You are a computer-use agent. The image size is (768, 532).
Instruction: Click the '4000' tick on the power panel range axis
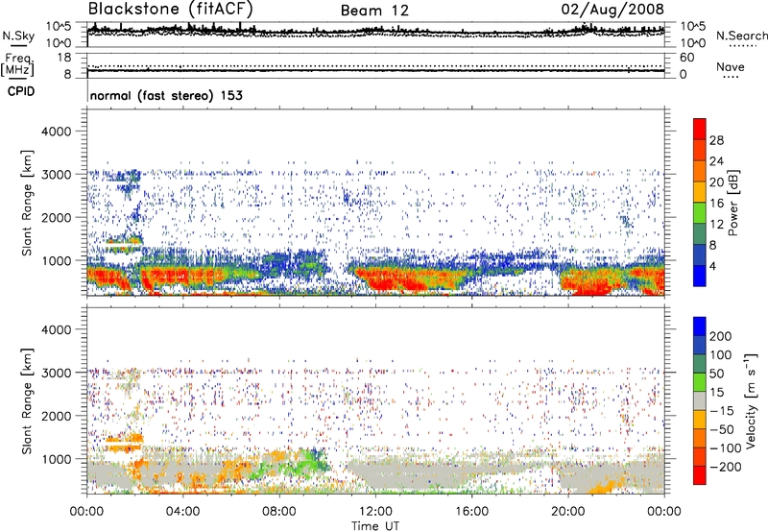[57, 132]
